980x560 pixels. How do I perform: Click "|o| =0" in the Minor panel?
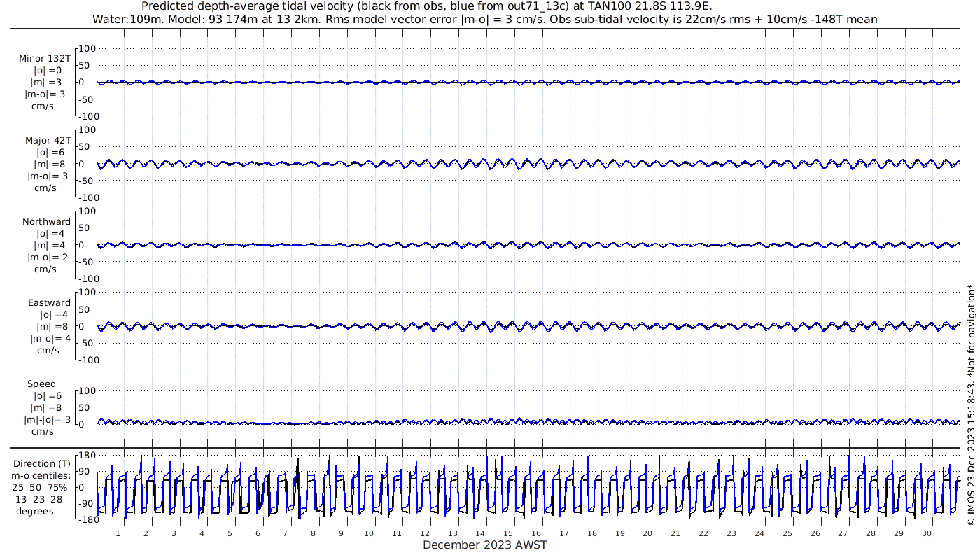click(x=48, y=71)
